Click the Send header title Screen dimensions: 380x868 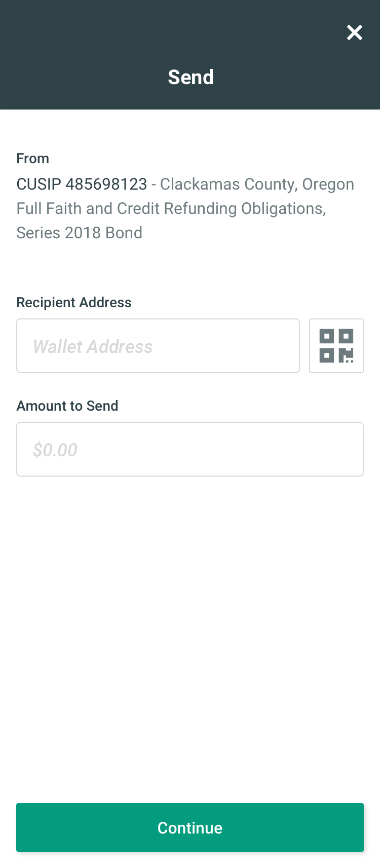pyautogui.click(x=191, y=77)
